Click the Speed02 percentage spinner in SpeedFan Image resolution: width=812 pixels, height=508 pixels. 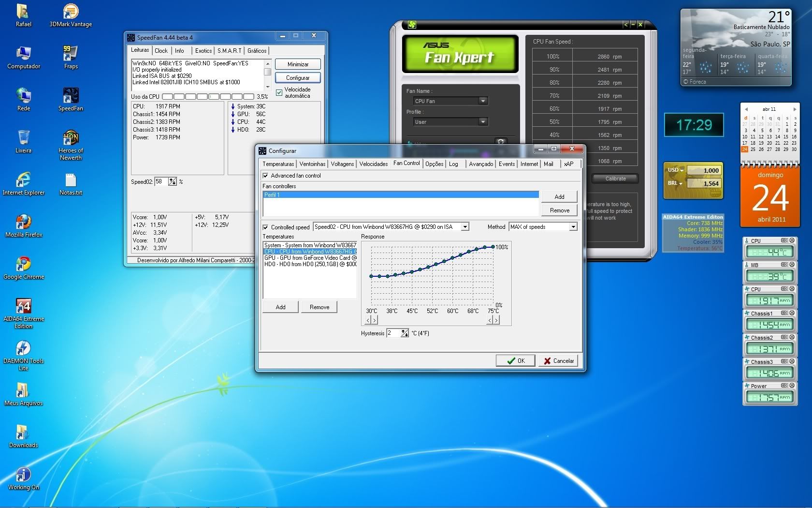coord(173,181)
